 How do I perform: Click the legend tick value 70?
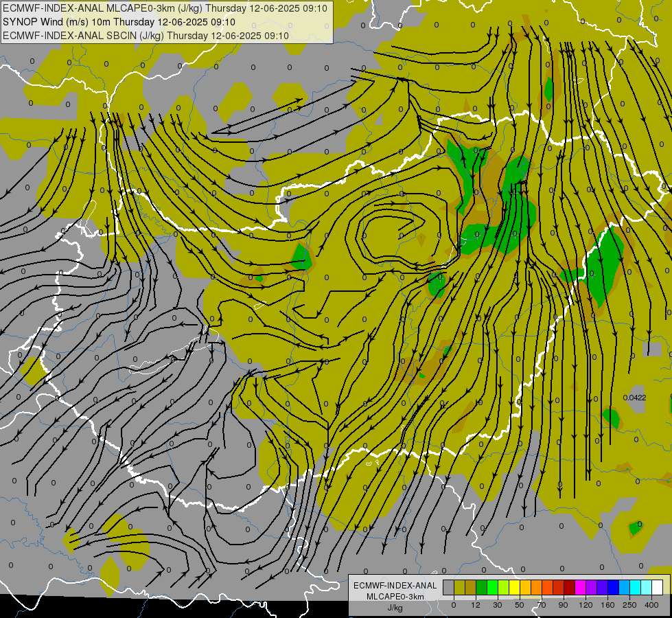[542, 605]
